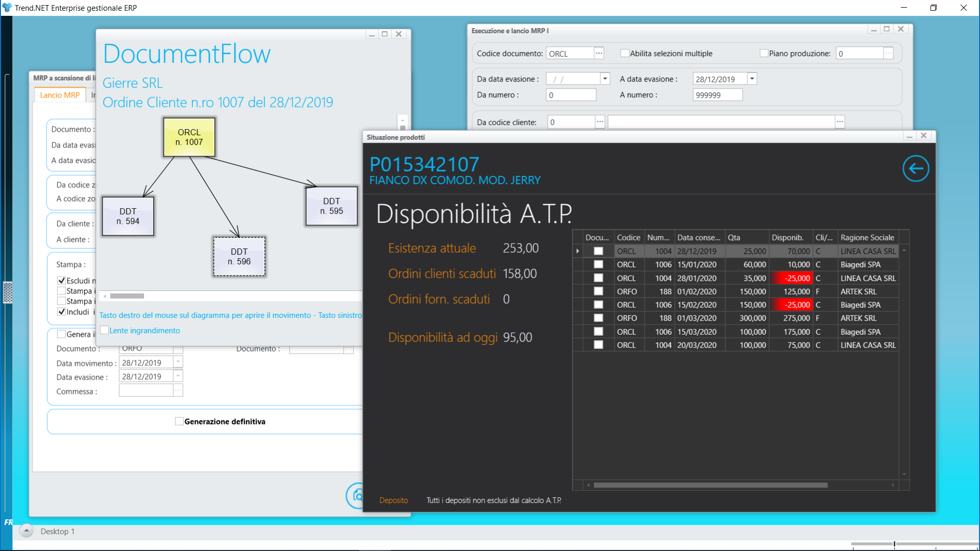Viewport: 980px width, 551px height.
Task: Open lookup next to Da codice cliente value
Action: (600, 122)
